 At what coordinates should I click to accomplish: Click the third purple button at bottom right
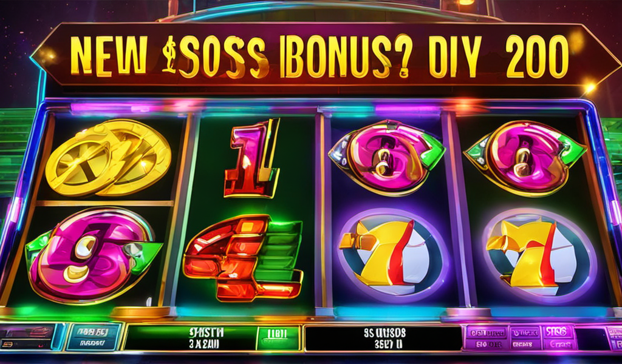tap(559, 337)
